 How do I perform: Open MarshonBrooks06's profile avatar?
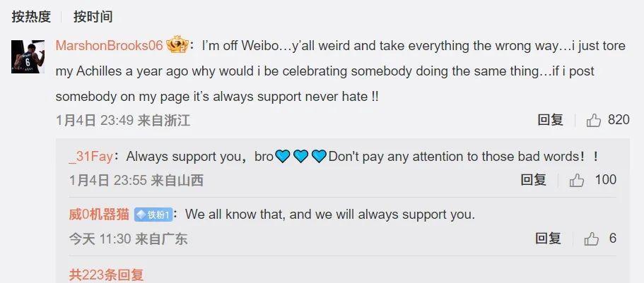(x=28, y=56)
